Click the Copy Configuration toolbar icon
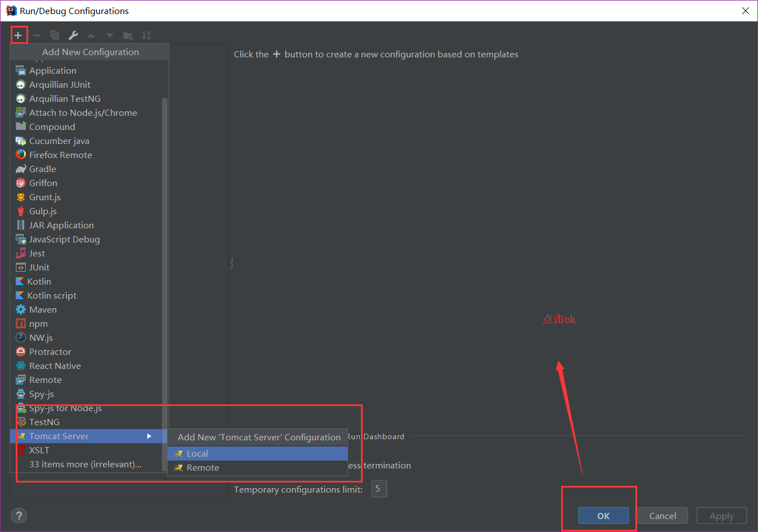Image resolution: width=758 pixels, height=532 pixels. (x=55, y=35)
